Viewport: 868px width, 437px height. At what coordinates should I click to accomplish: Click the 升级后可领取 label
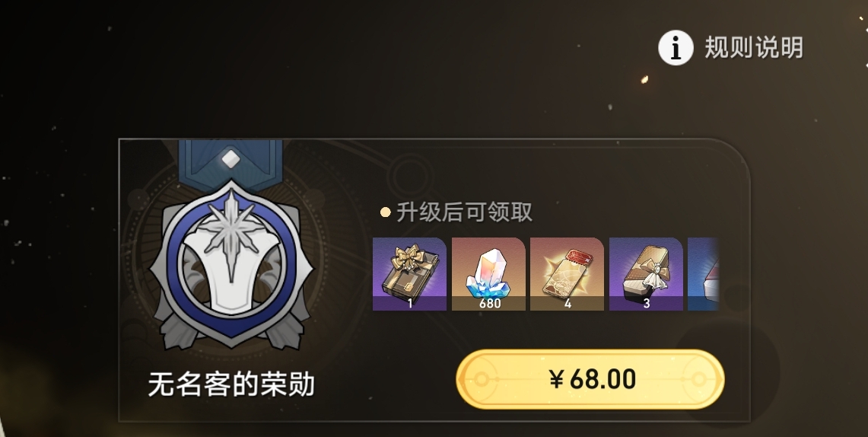coord(465,212)
